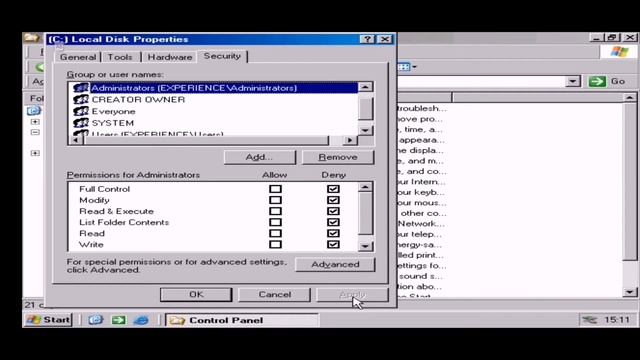Screen dimensions: 640x360
Task: Expand first plus node in folder tree
Action: 35,122
